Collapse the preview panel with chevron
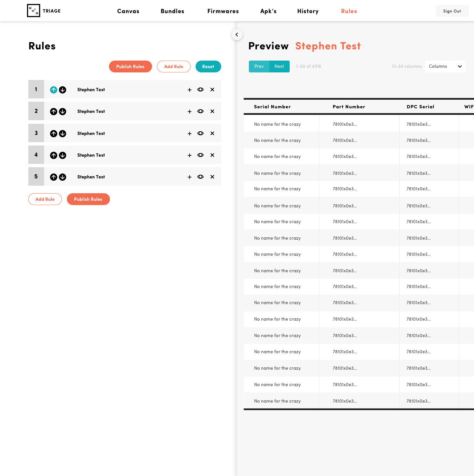This screenshot has width=474, height=476. tap(237, 35)
